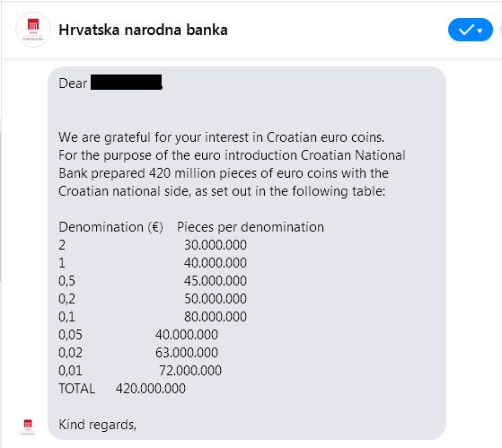Screen dimensions: 502x448
Task: Select the 63.000.000 value for 0,02
Action: [x=187, y=353]
